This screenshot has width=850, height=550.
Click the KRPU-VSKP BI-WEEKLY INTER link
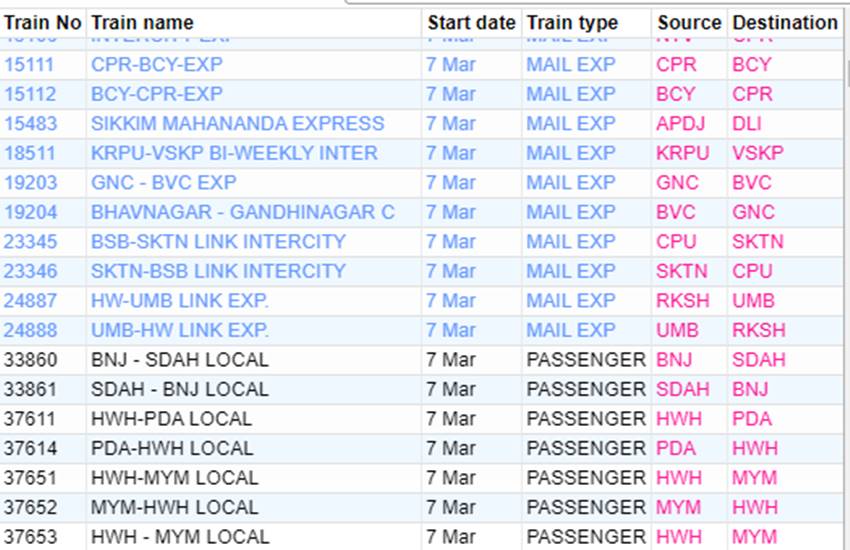pyautogui.click(x=234, y=153)
